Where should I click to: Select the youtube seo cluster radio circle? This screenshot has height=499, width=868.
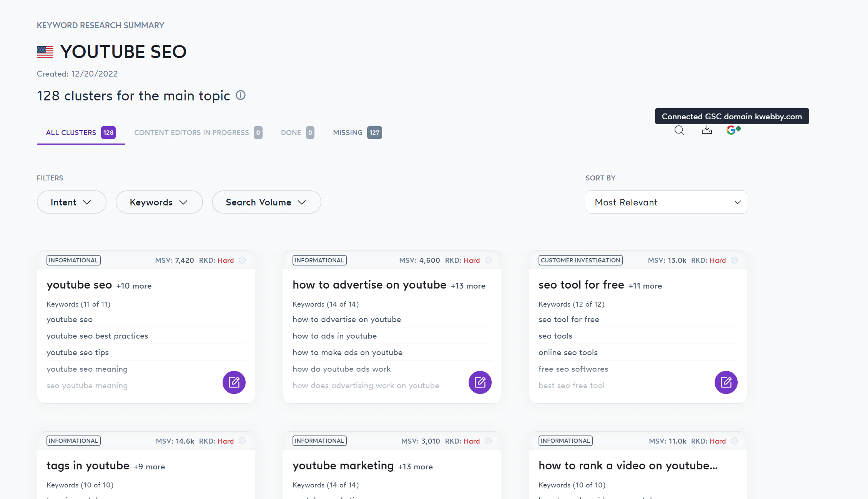tap(242, 260)
